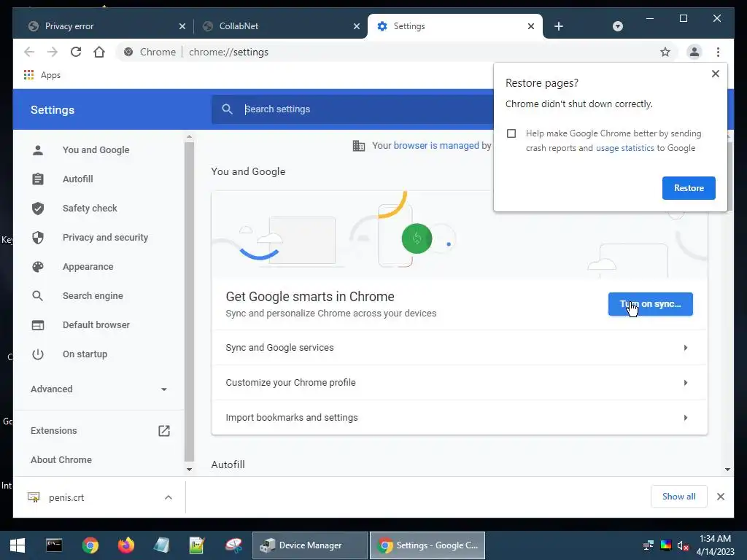Launch Command Prompt from taskbar

point(54,545)
